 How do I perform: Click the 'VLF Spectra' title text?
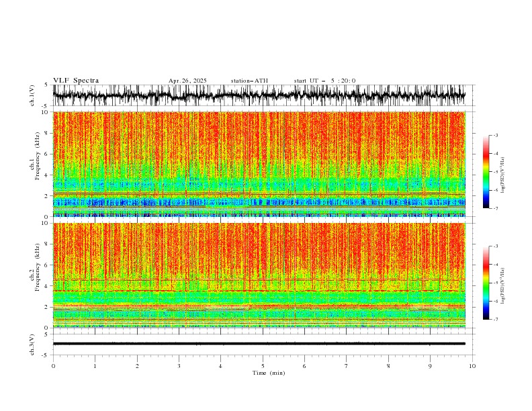pos(76,81)
